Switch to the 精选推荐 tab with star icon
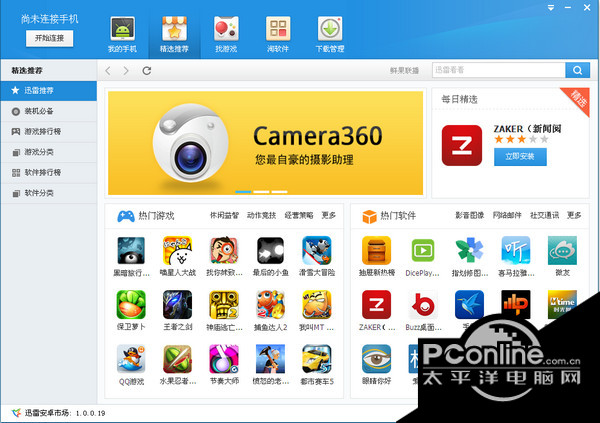Image resolution: width=600 pixels, height=423 pixels. pos(174,34)
